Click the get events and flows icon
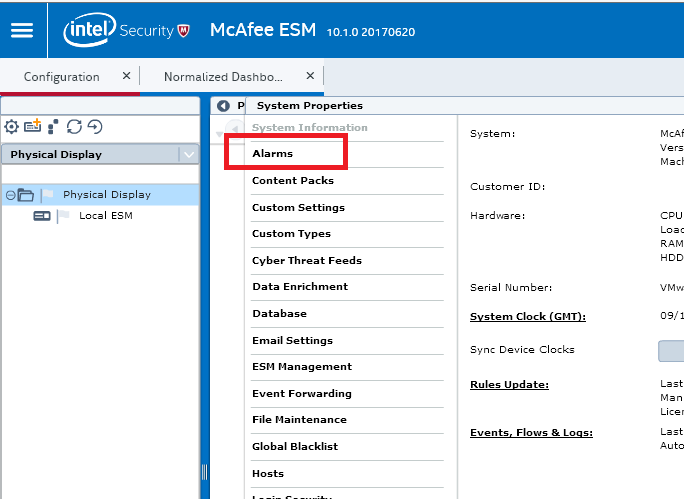684x499 pixels. (x=95, y=127)
